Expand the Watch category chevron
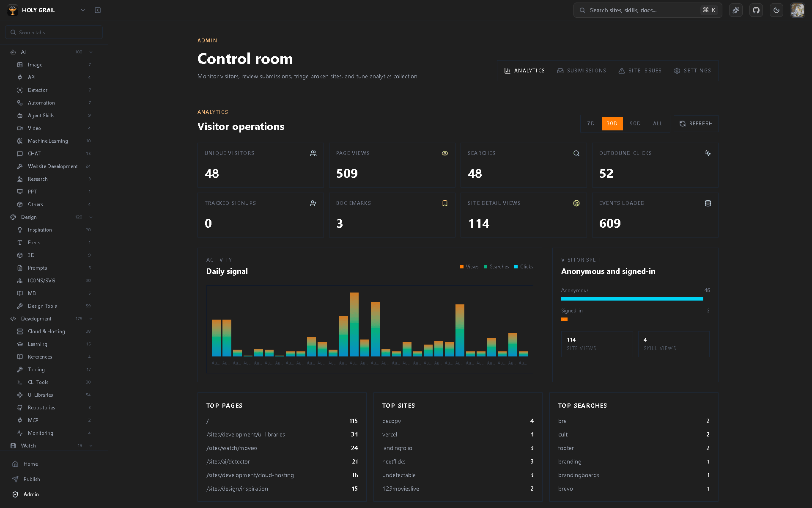Screen dimensions: 812x508 point(91,446)
